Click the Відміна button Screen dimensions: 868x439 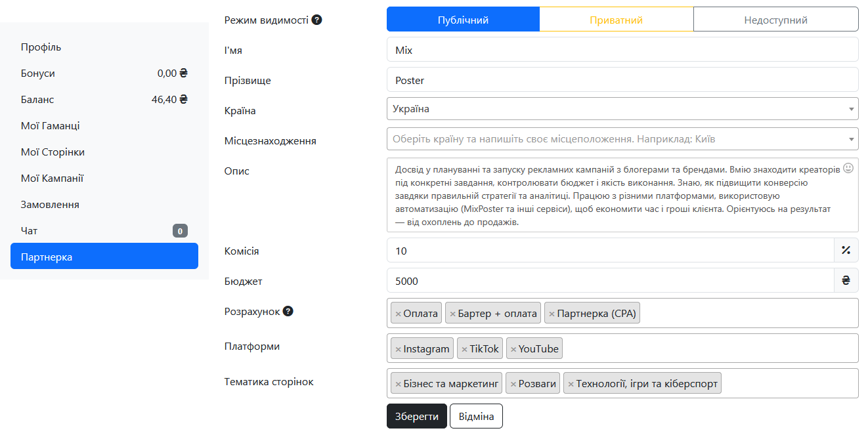tap(476, 417)
